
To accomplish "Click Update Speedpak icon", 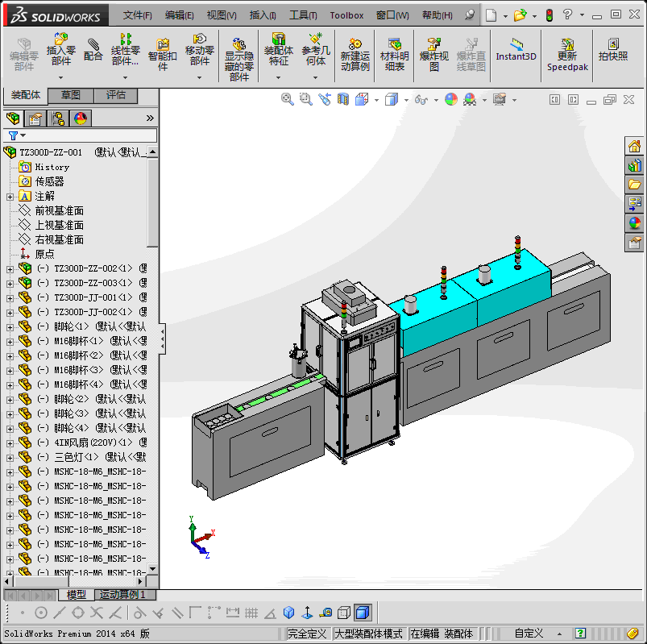I will pos(567,55).
